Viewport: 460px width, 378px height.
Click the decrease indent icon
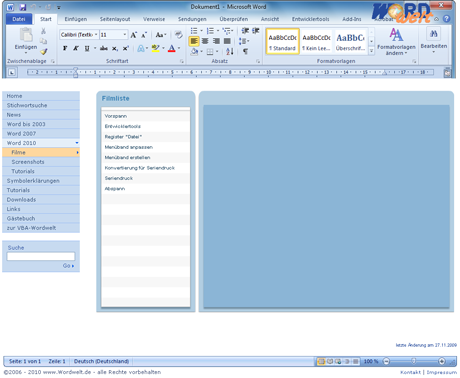tap(245, 31)
